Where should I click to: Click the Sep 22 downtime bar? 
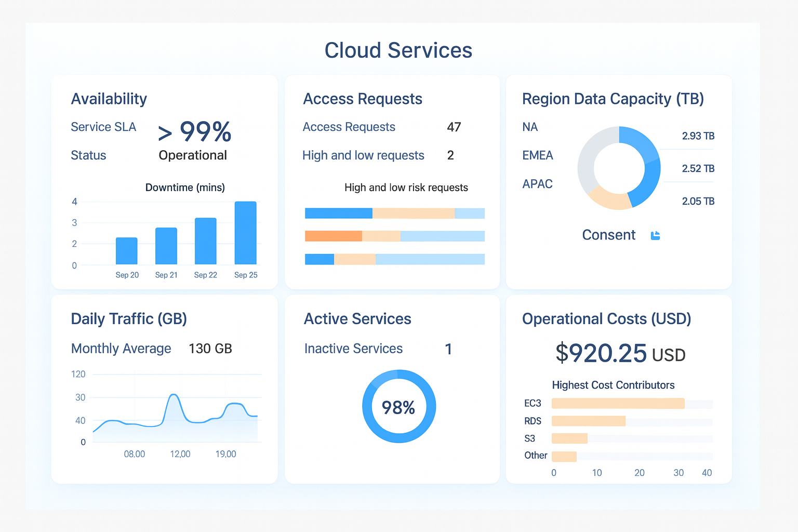coord(205,241)
